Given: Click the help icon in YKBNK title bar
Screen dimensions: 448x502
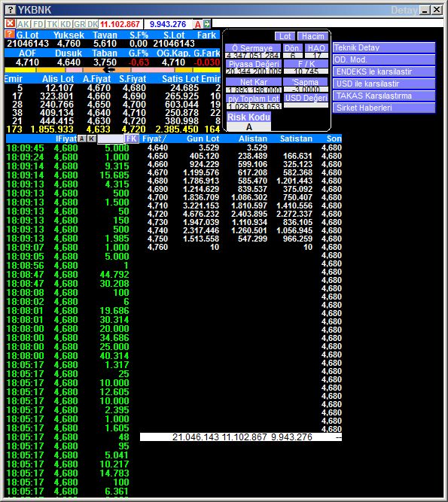Looking at the screenshot, I should pyautogui.click(x=11, y=10).
